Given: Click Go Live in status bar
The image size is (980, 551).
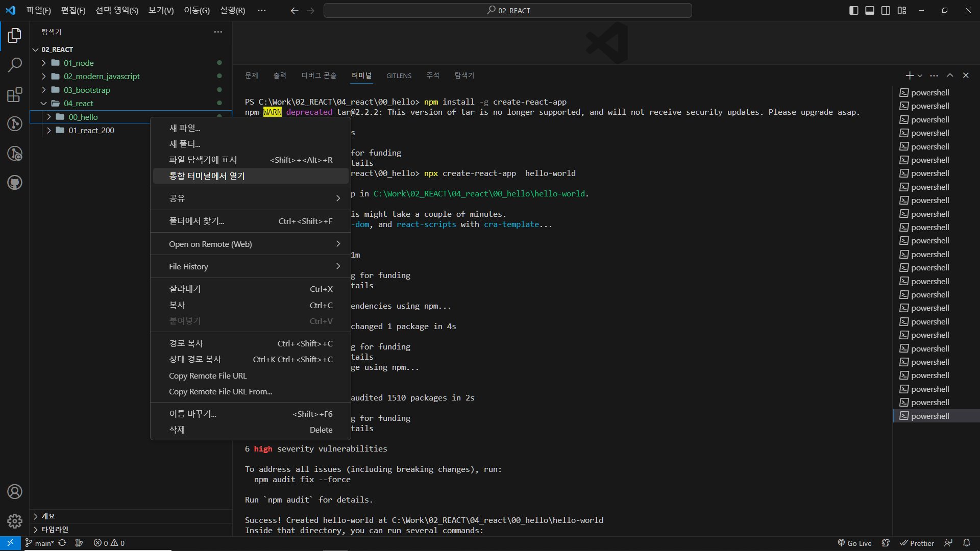Looking at the screenshot, I should (x=854, y=543).
